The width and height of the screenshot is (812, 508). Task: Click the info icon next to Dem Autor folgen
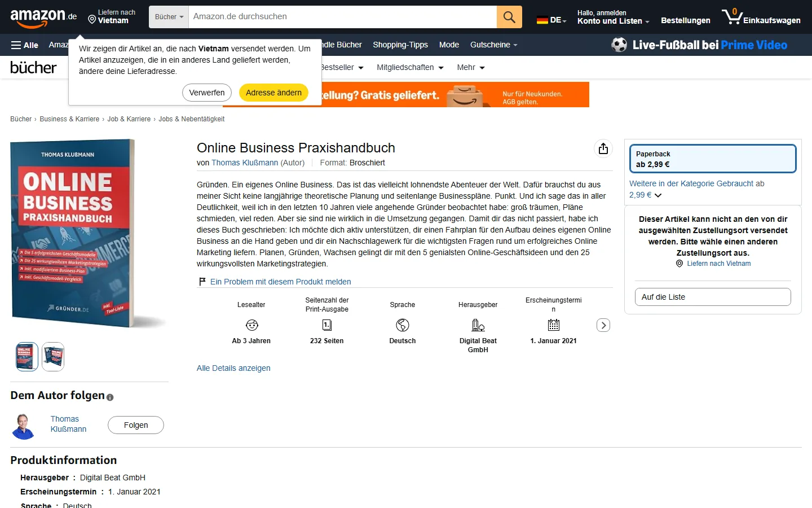coord(110,397)
